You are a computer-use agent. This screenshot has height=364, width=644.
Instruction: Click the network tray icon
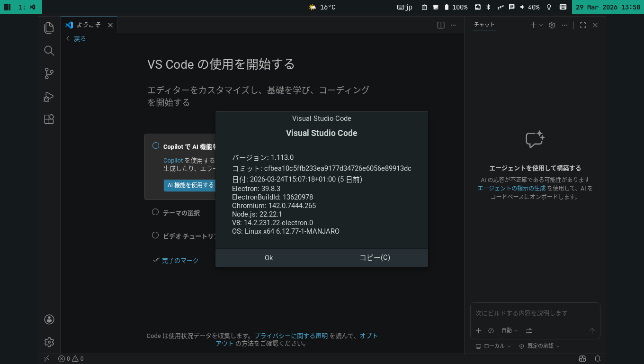[478, 7]
